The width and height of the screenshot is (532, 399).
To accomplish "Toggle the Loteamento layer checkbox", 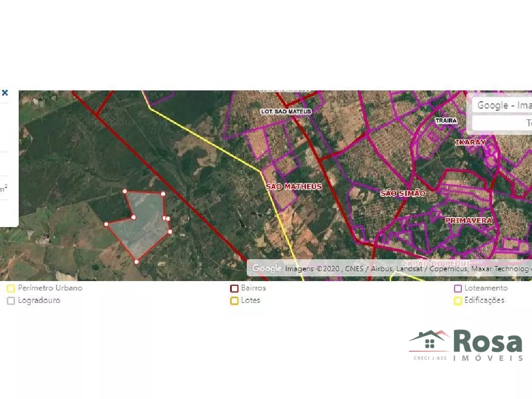I will (x=458, y=288).
